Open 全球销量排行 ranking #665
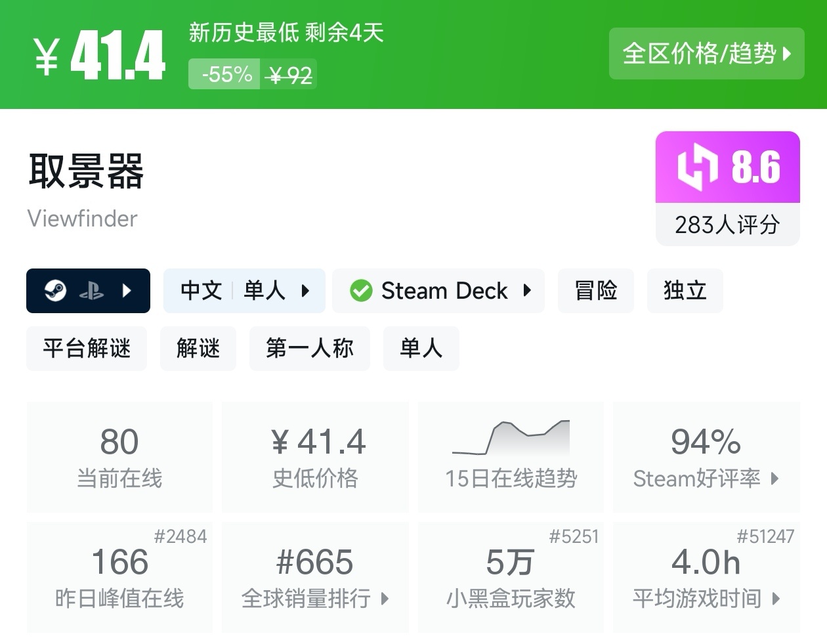Image resolution: width=827 pixels, height=644 pixels. [x=315, y=578]
